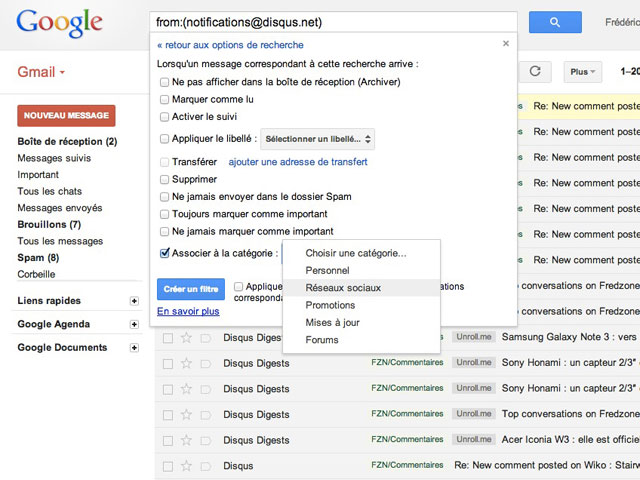Check Ne jamais marquer comme important

[x=164, y=231]
